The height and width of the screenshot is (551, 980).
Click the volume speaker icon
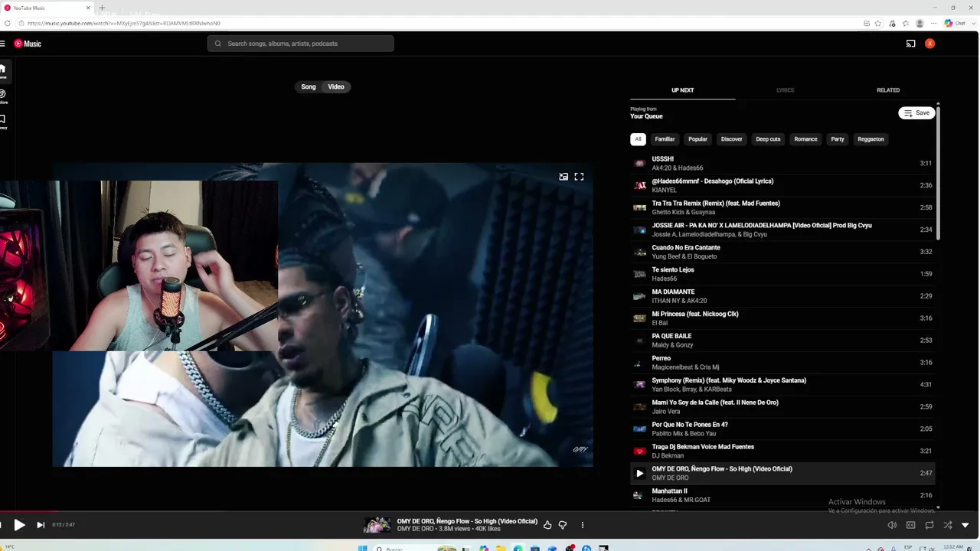click(x=892, y=525)
